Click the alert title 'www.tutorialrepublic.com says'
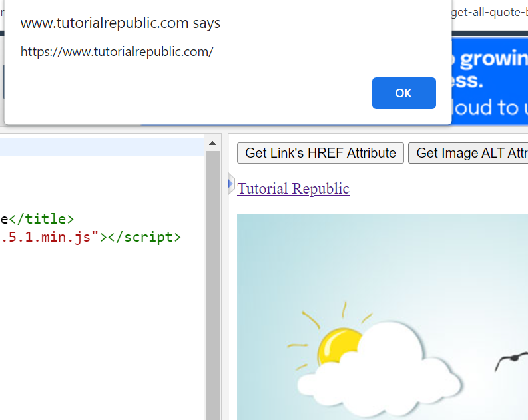The image size is (528, 420). tap(121, 23)
